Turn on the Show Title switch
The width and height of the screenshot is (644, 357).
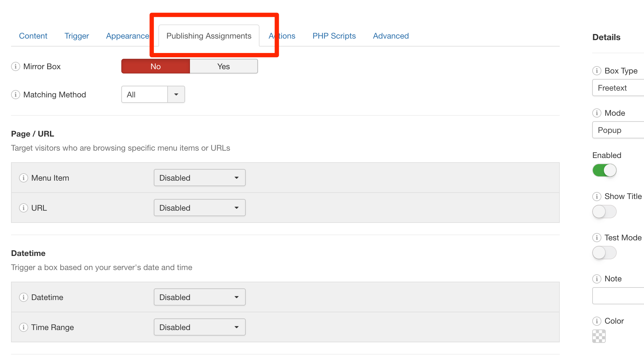click(x=604, y=212)
